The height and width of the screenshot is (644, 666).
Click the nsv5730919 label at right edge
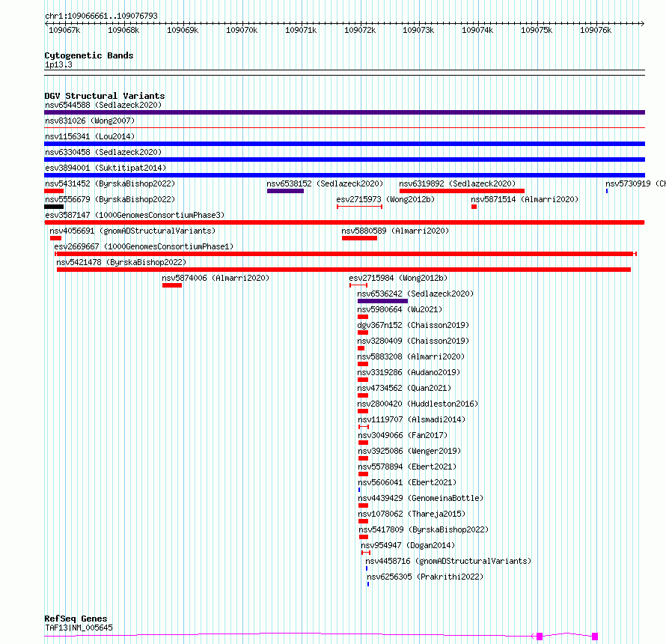pos(635,183)
